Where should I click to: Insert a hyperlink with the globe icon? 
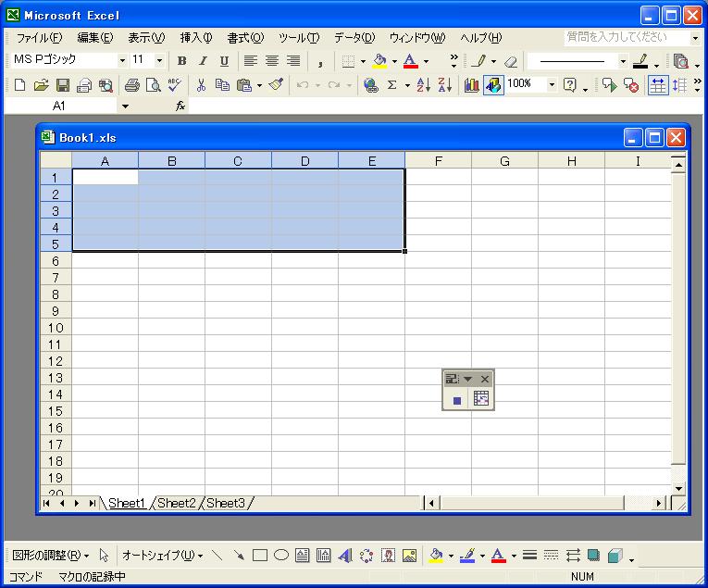point(371,85)
